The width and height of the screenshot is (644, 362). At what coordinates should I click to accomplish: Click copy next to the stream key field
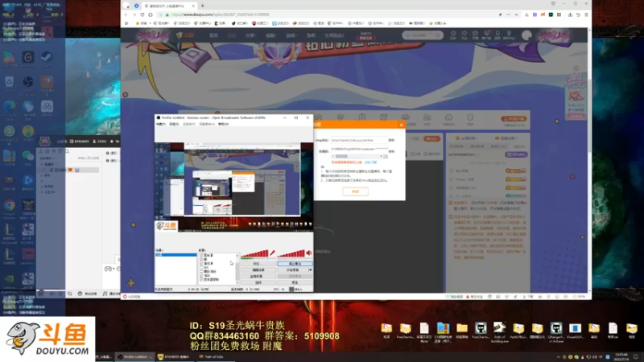tap(391, 151)
